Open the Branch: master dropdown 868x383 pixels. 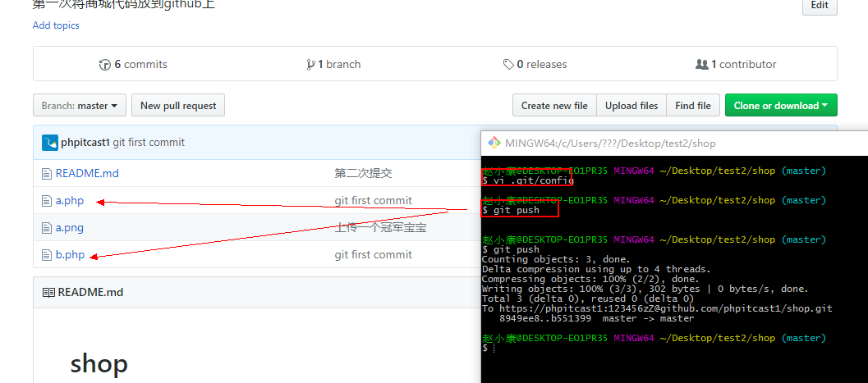pos(80,106)
